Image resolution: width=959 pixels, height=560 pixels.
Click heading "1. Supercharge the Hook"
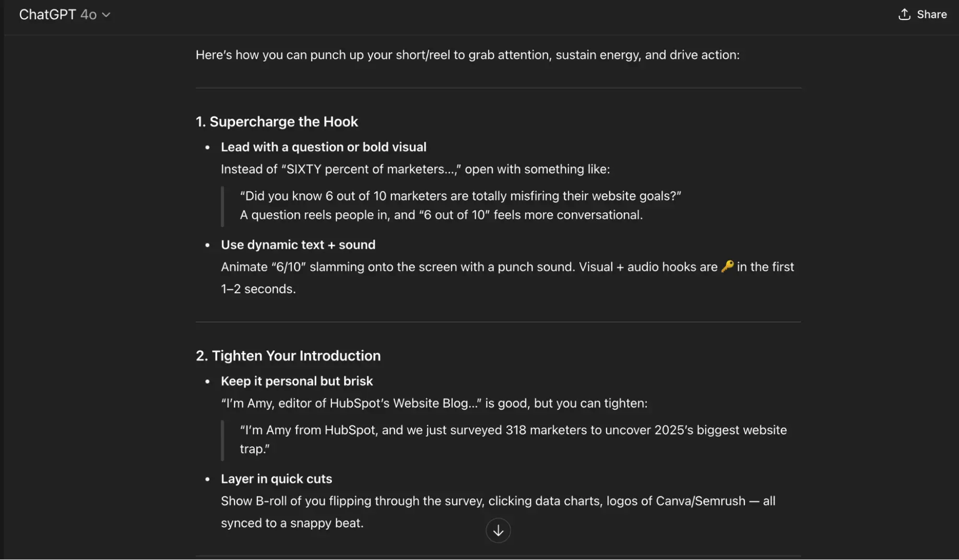(x=277, y=122)
